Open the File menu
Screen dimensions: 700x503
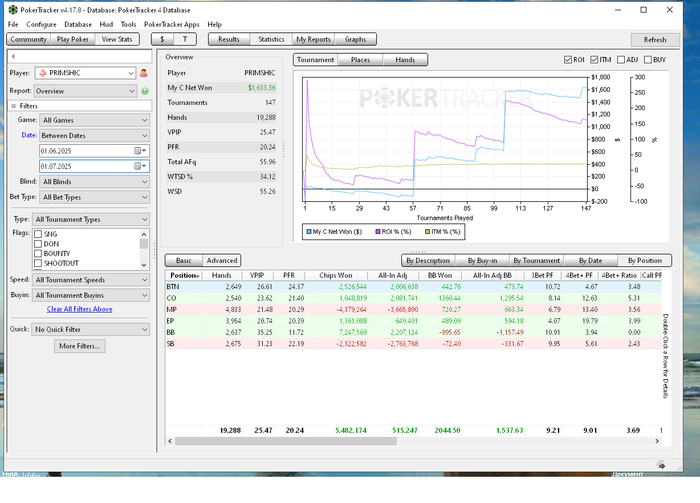pos(13,25)
